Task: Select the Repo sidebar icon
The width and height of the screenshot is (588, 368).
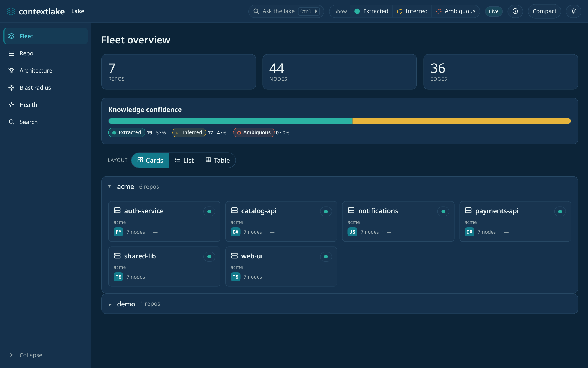Action: (11, 53)
